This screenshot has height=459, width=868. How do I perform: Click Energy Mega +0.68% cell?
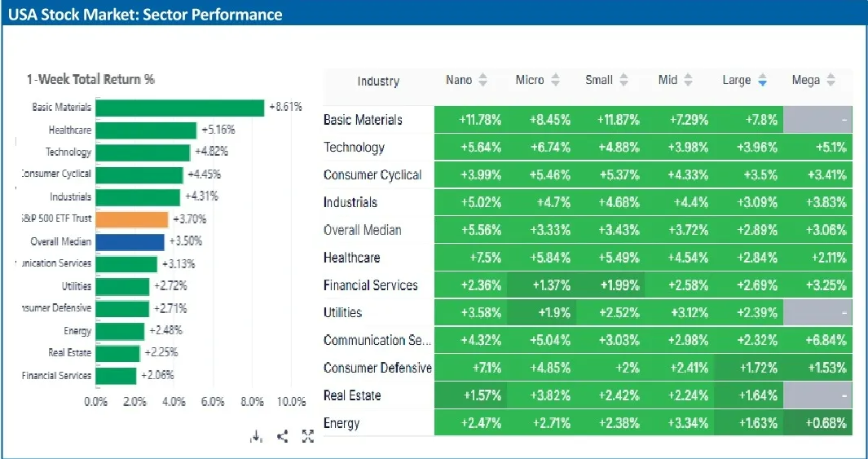point(817,423)
